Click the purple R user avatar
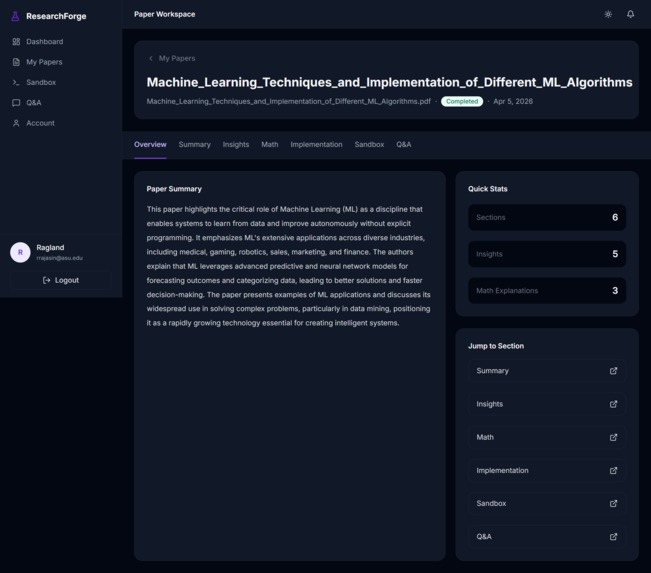Screen dimensions: 651x573 (x=20, y=252)
